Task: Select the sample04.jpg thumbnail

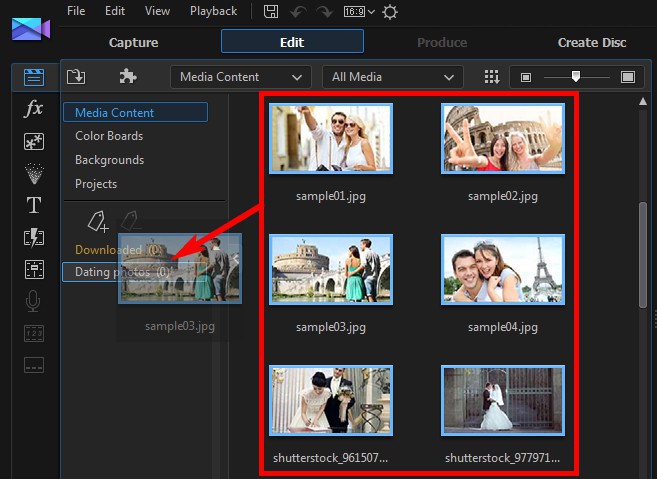Action: point(503,269)
